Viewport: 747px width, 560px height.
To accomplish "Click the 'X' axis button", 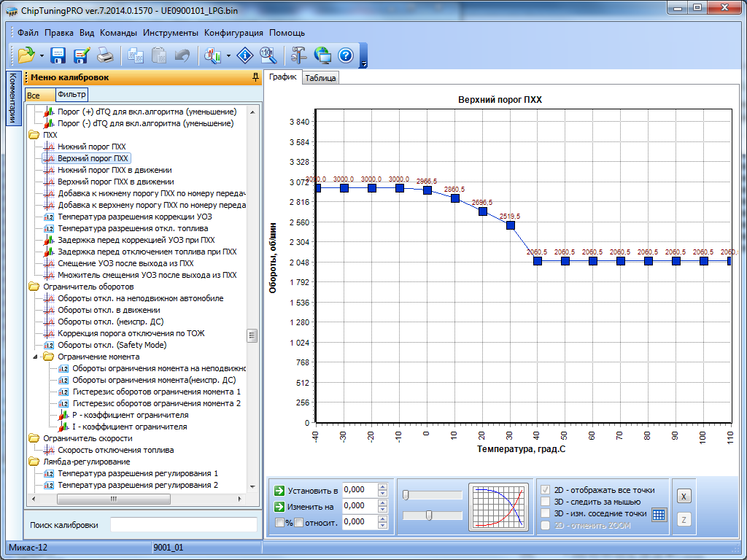I will [684, 496].
